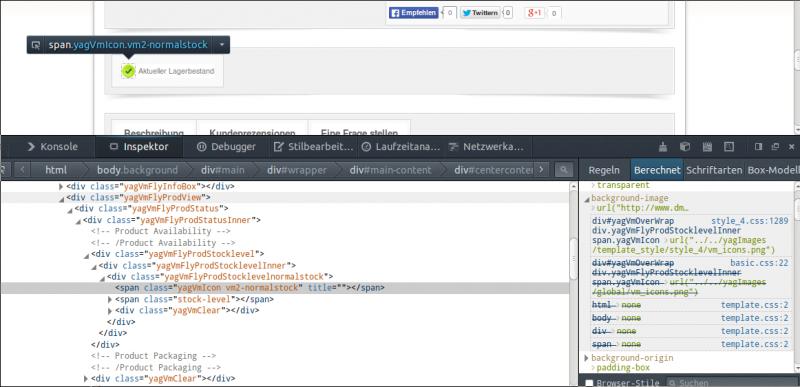Collapse the yagVmFlyProdView div node
Viewport: 800px width, 387px height.
(61, 198)
